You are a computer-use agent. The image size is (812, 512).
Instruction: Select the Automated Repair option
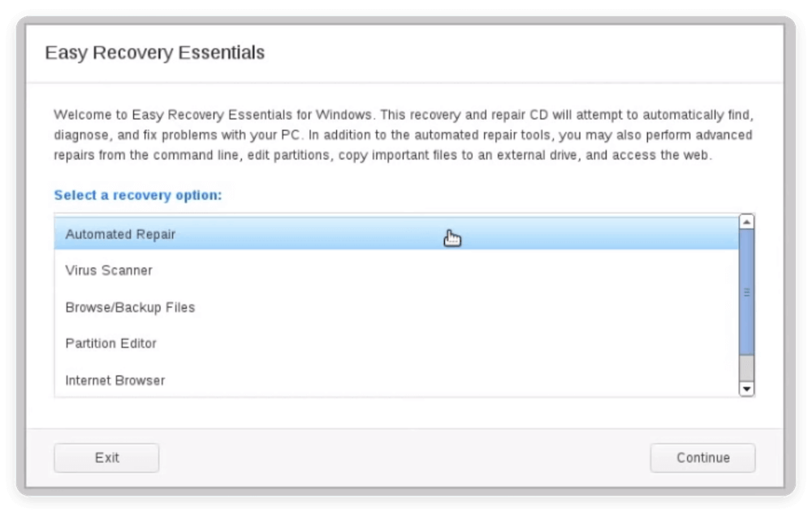point(119,234)
